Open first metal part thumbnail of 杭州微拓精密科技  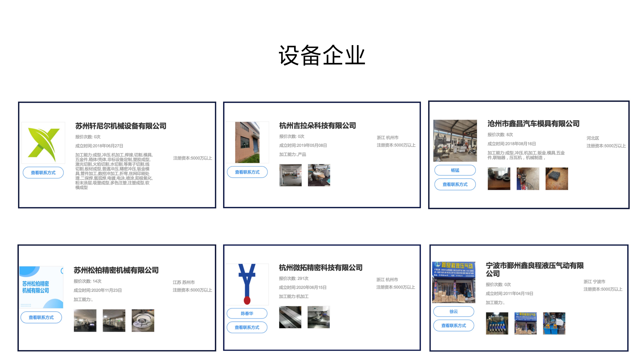(290, 317)
